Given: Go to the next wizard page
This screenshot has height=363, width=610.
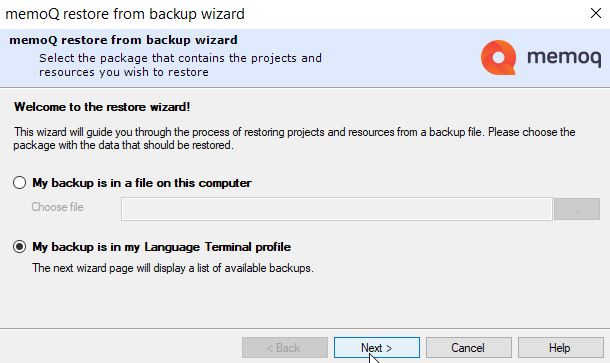Looking at the screenshot, I should pos(377,347).
